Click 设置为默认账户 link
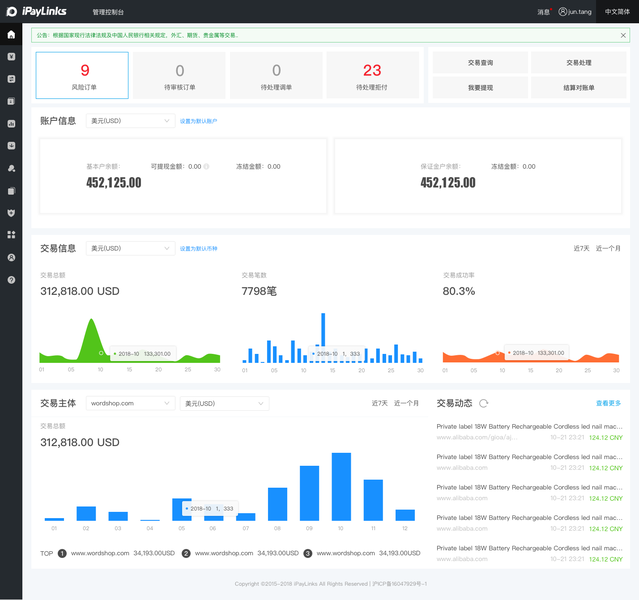 click(198, 121)
